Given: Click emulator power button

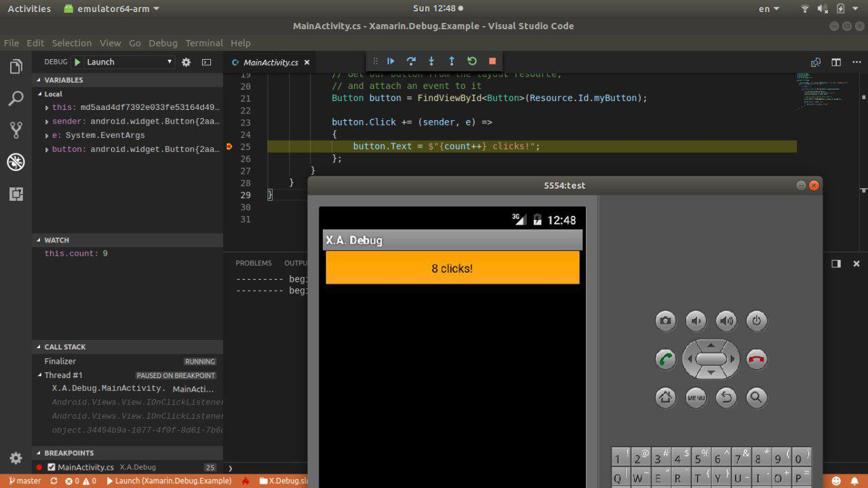Looking at the screenshot, I should pos(756,321).
